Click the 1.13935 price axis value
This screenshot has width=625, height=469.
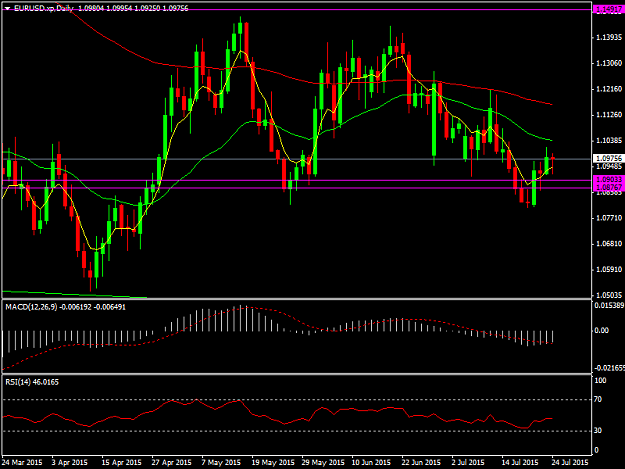(x=609, y=37)
